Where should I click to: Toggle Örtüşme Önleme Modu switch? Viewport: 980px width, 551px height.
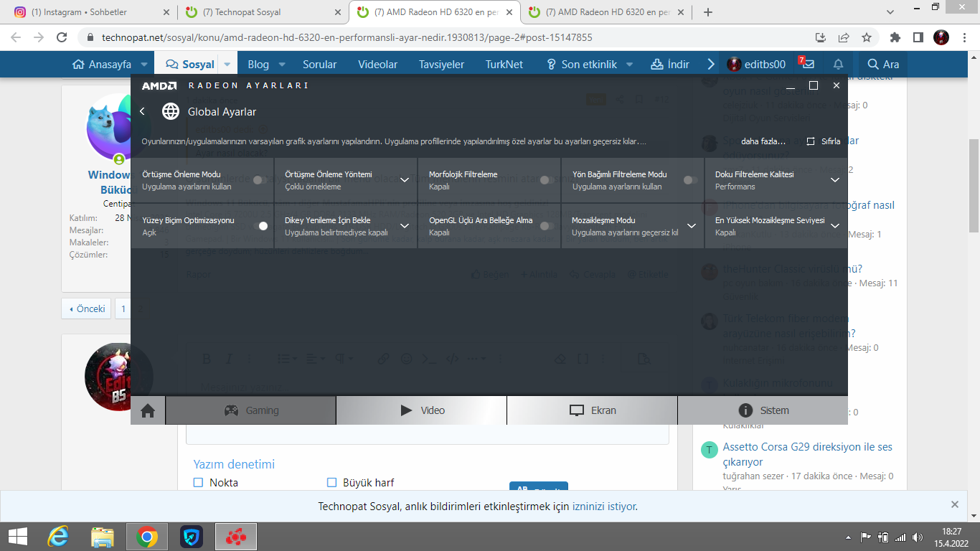[x=260, y=180]
